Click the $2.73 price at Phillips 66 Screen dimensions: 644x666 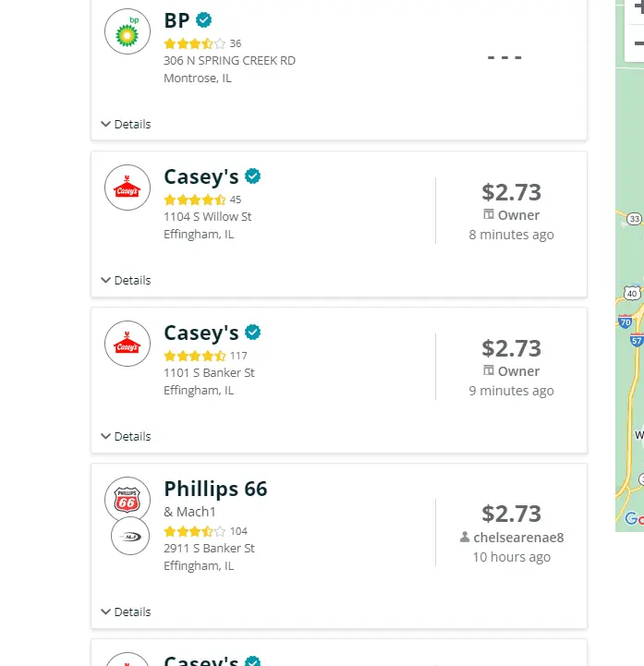[x=511, y=514]
